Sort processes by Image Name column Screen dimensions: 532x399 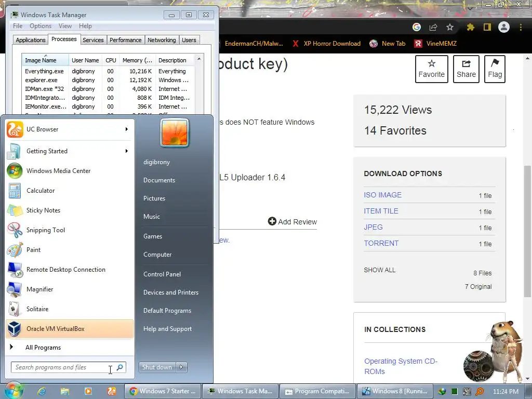click(x=45, y=60)
